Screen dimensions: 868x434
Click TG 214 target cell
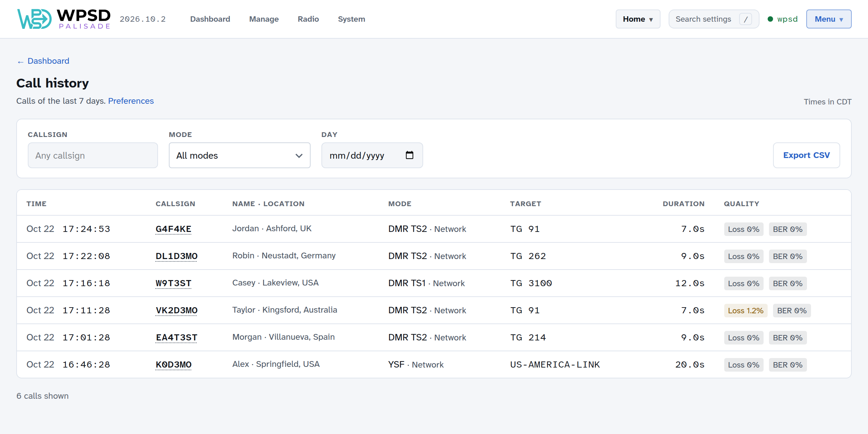tap(528, 337)
